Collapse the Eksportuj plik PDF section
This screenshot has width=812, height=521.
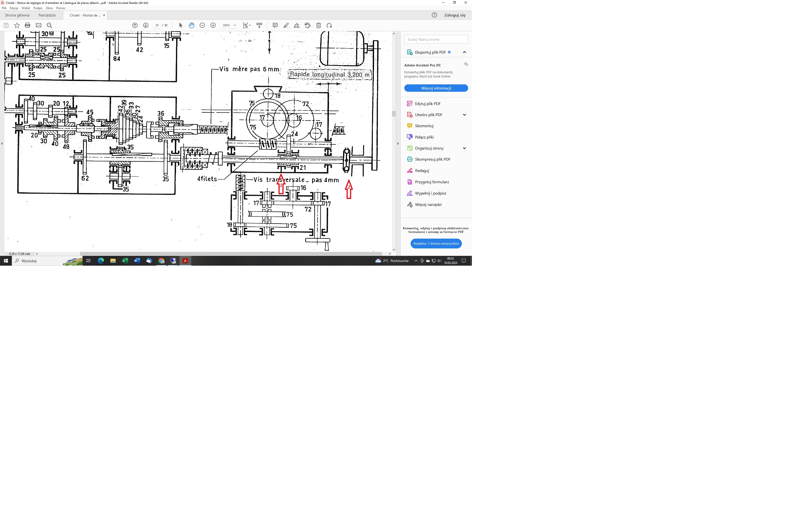pos(464,52)
